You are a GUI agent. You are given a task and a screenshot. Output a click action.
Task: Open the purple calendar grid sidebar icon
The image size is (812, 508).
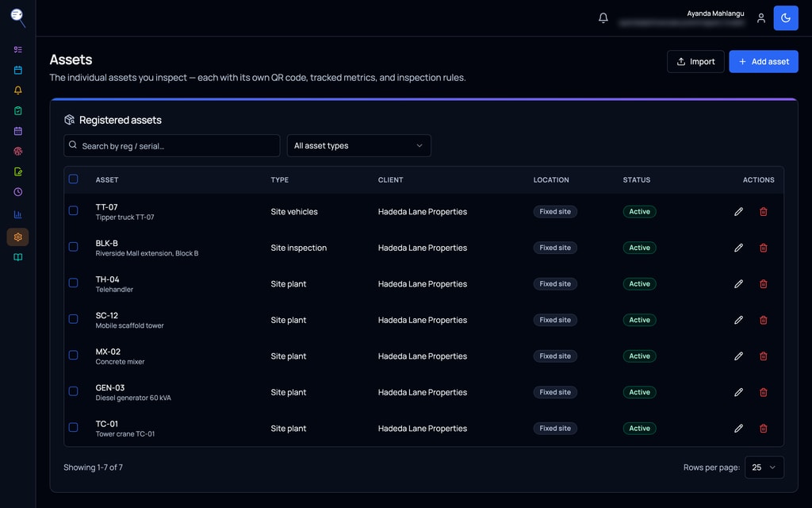coord(17,131)
